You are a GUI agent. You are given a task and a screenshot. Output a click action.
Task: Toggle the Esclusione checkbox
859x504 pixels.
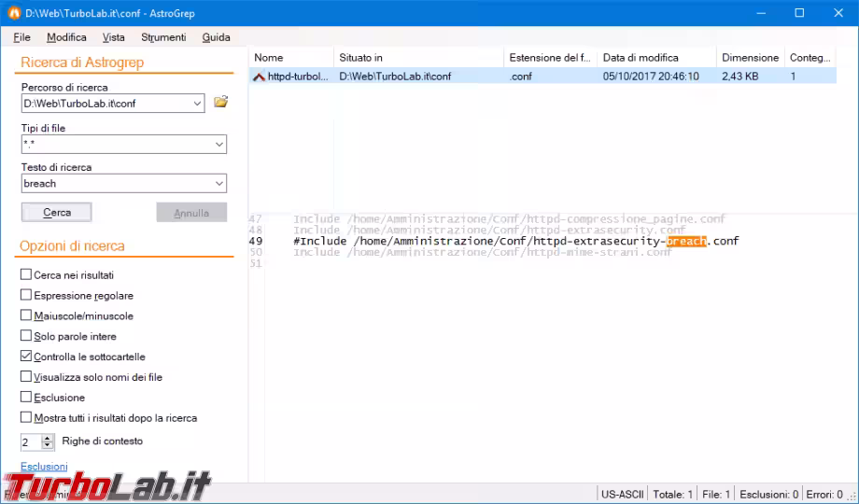point(26,397)
